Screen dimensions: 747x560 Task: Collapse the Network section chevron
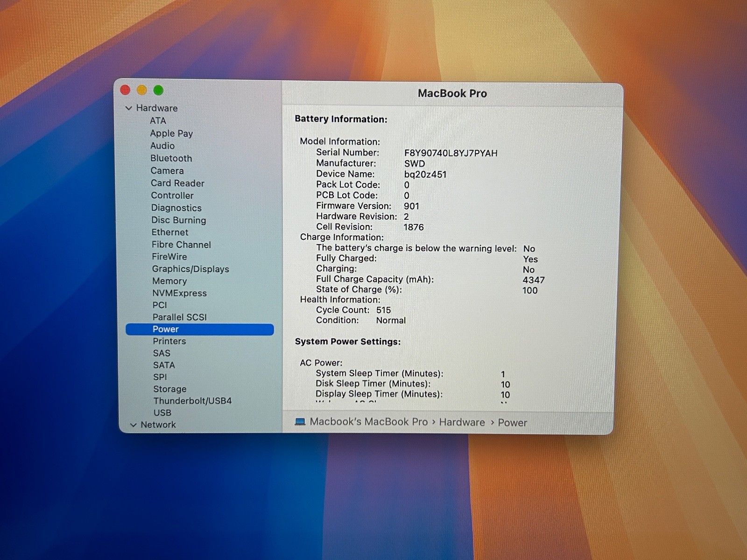tap(134, 425)
